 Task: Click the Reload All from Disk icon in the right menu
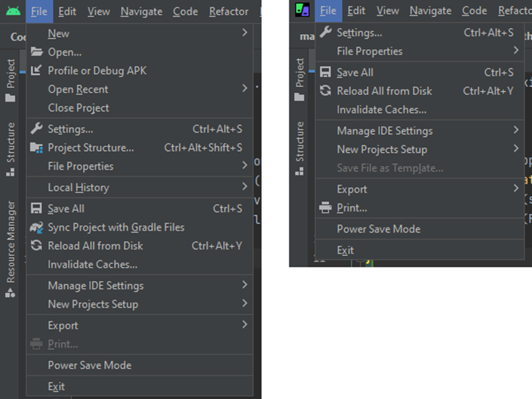click(325, 91)
